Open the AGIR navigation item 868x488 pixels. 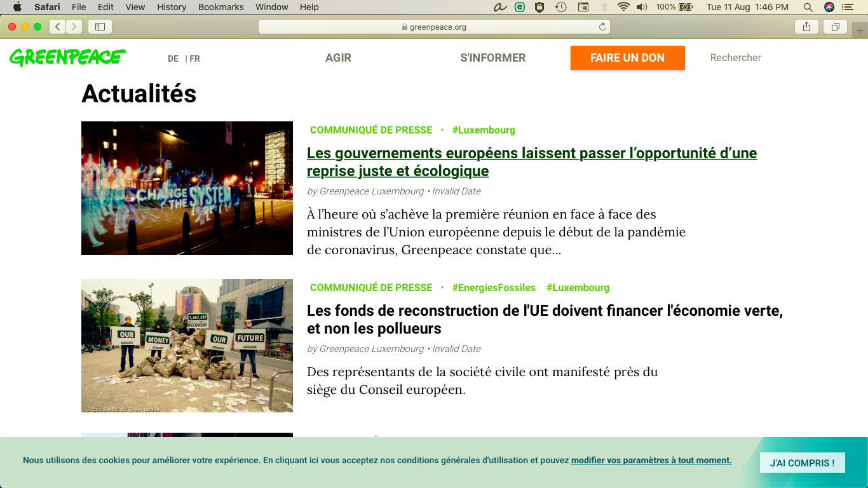[x=338, y=58]
